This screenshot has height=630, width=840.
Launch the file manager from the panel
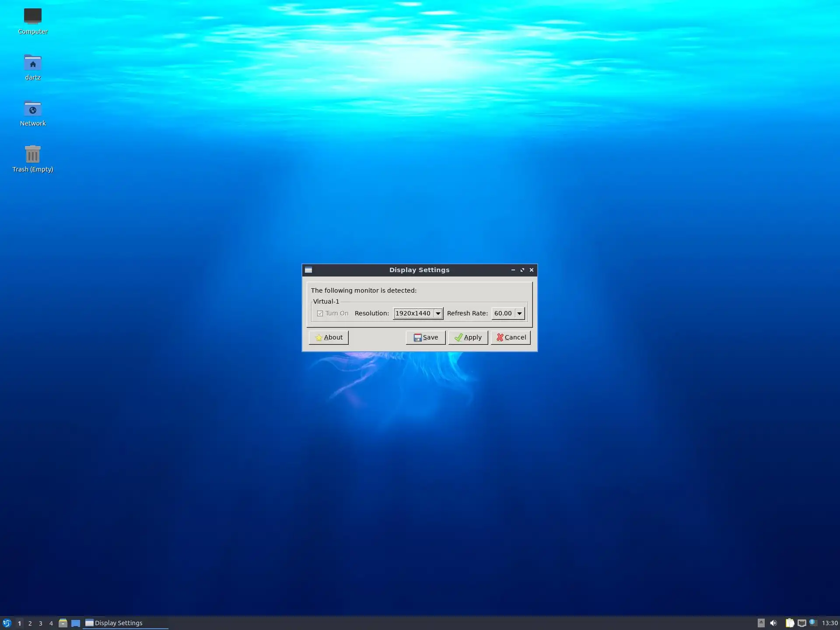[63, 623]
